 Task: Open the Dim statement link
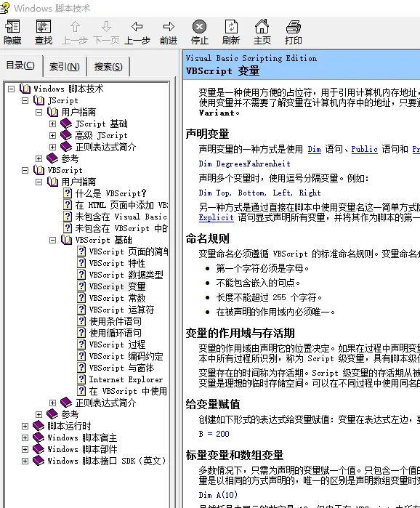[314, 149]
